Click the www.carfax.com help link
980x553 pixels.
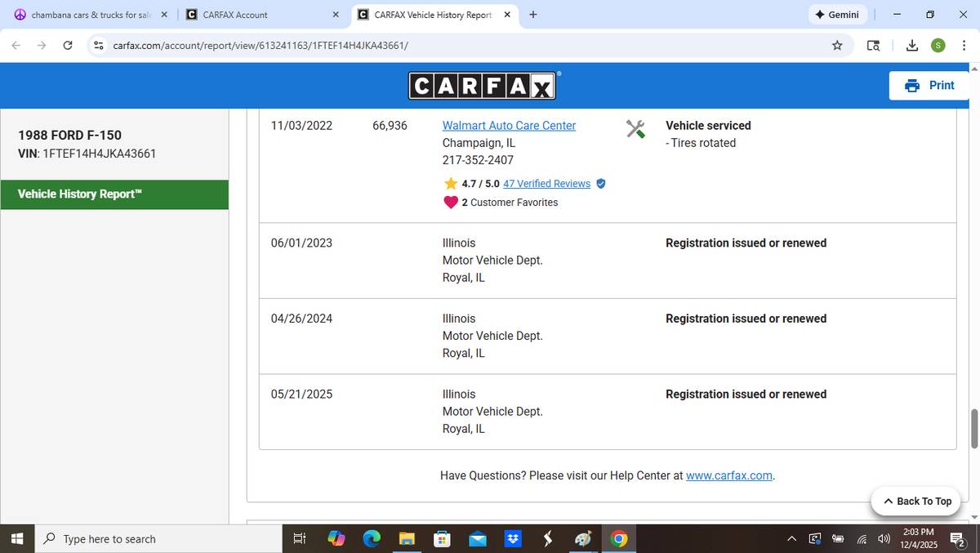point(728,475)
